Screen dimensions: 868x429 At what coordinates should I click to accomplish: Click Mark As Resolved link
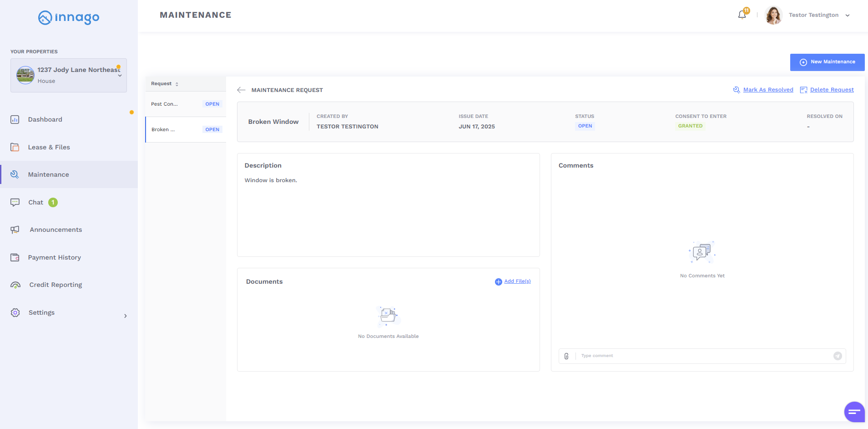[768, 90]
